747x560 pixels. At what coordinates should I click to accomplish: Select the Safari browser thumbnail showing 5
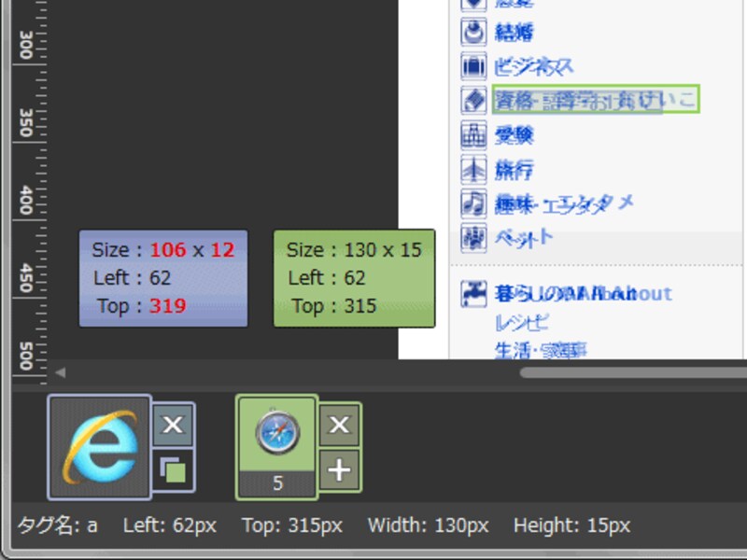click(x=275, y=446)
